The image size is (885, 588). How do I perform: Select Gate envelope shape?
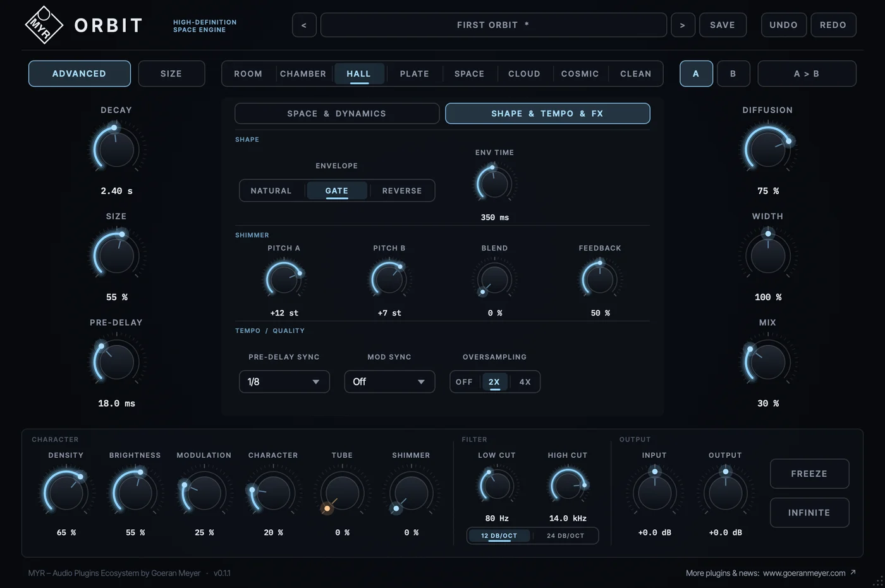click(x=337, y=190)
